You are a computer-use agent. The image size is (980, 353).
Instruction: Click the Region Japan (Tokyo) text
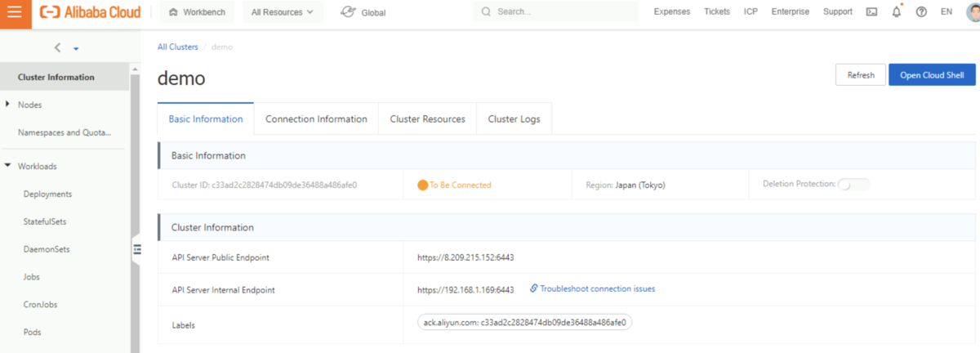point(626,185)
